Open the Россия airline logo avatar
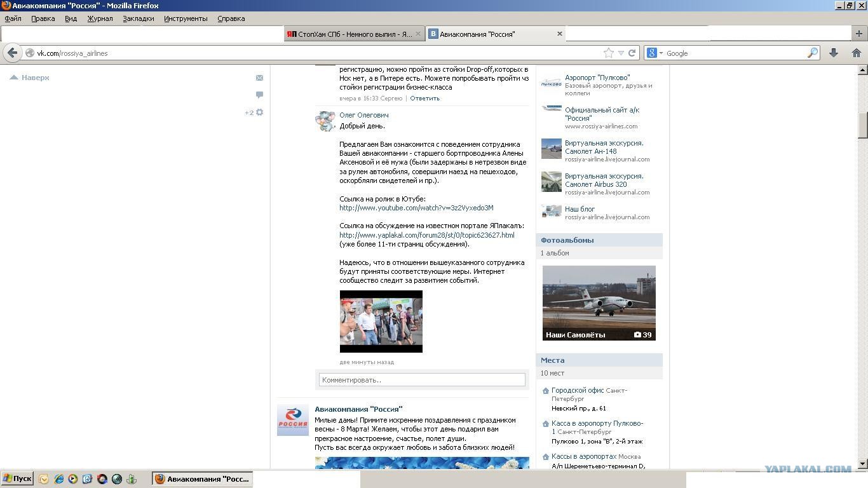868x488 pixels. tap(293, 420)
